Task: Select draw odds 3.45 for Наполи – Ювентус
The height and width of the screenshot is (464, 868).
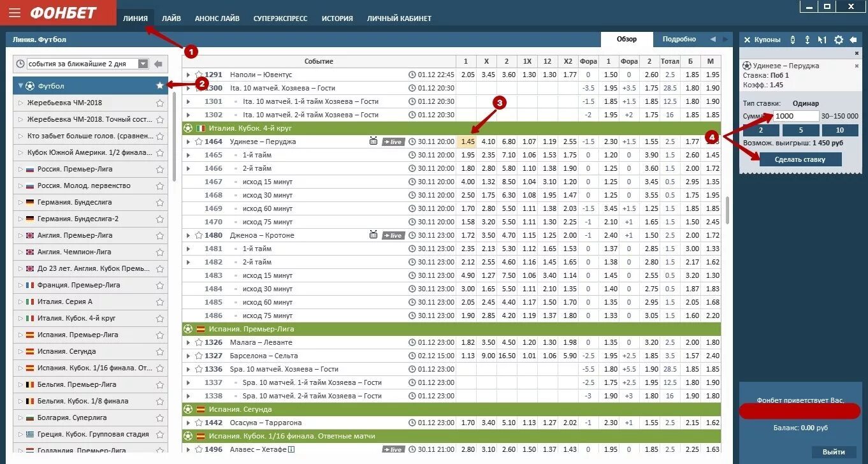Action: pyautogui.click(x=488, y=75)
